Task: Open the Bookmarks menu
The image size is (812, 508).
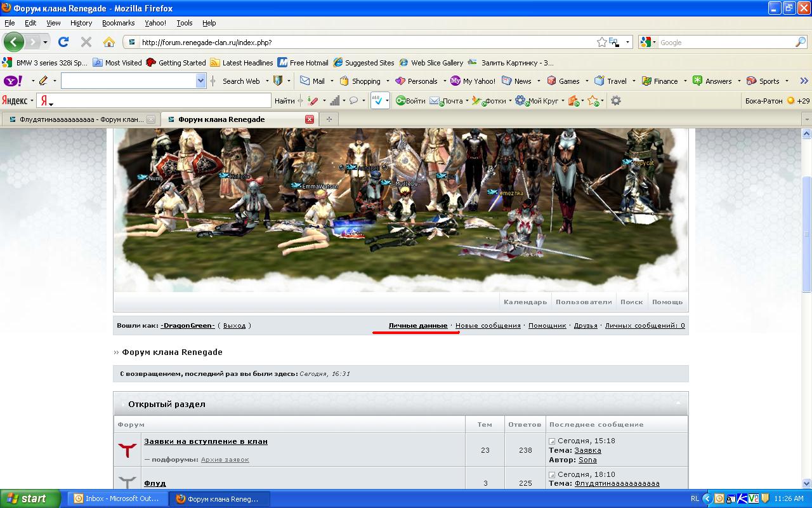Action: [x=118, y=23]
